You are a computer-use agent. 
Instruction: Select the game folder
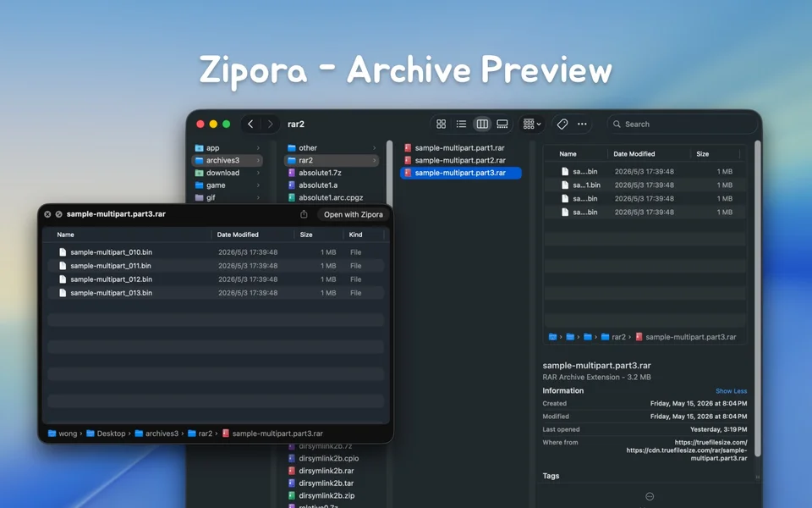pos(228,185)
